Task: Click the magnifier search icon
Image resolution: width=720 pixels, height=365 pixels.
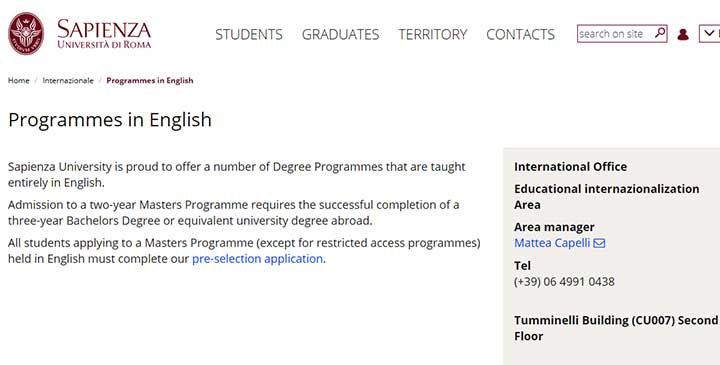Action: click(660, 33)
